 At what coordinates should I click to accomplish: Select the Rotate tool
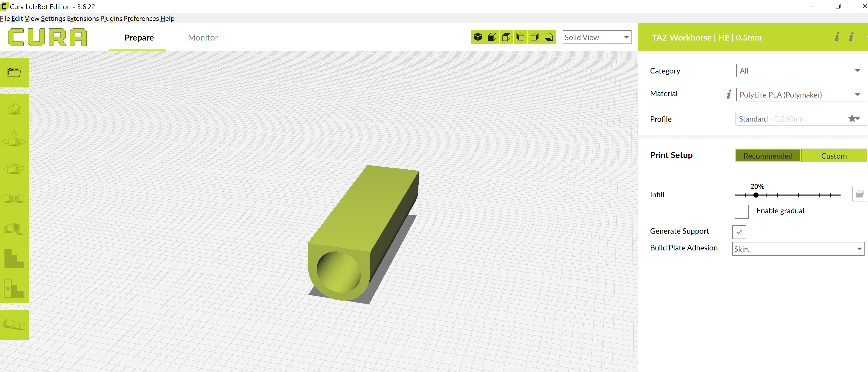click(14, 168)
